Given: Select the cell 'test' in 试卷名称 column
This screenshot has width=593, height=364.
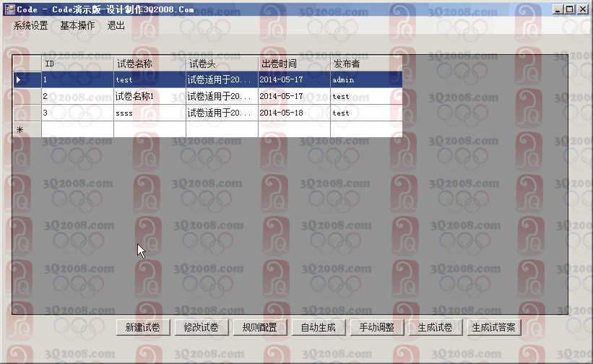Looking at the screenshot, I should click(x=150, y=79).
